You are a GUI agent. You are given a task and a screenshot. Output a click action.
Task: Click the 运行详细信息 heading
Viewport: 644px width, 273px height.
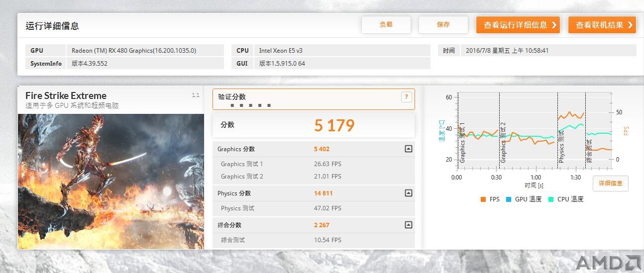(x=52, y=26)
